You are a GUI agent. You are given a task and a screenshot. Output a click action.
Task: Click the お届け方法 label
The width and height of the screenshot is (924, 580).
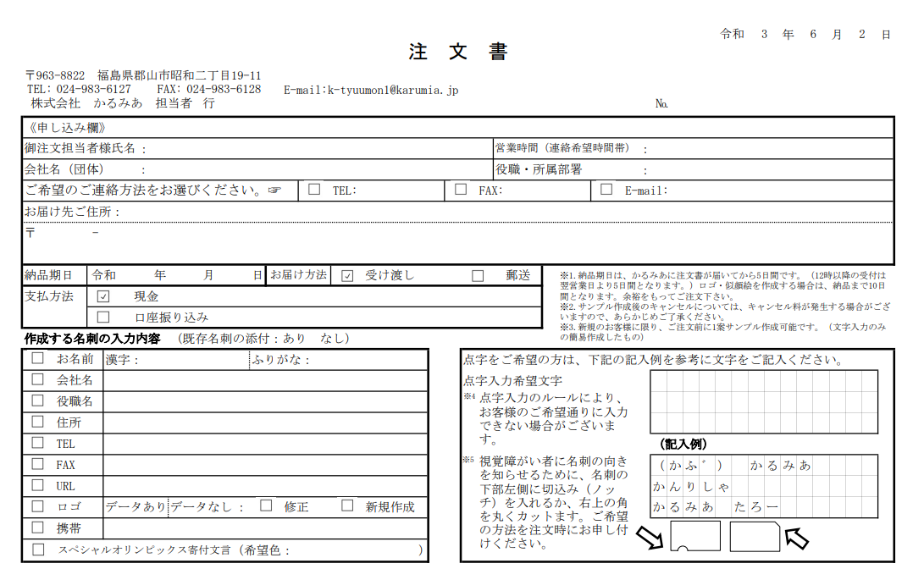pyautogui.click(x=298, y=275)
